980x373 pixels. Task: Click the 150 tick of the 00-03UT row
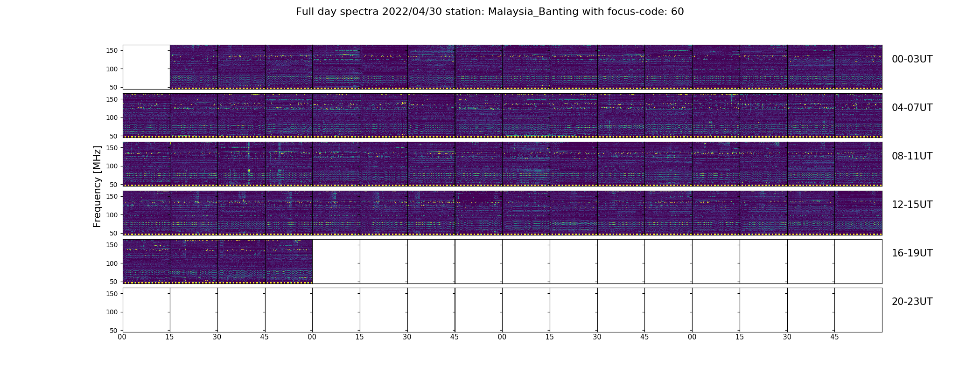[112, 51]
